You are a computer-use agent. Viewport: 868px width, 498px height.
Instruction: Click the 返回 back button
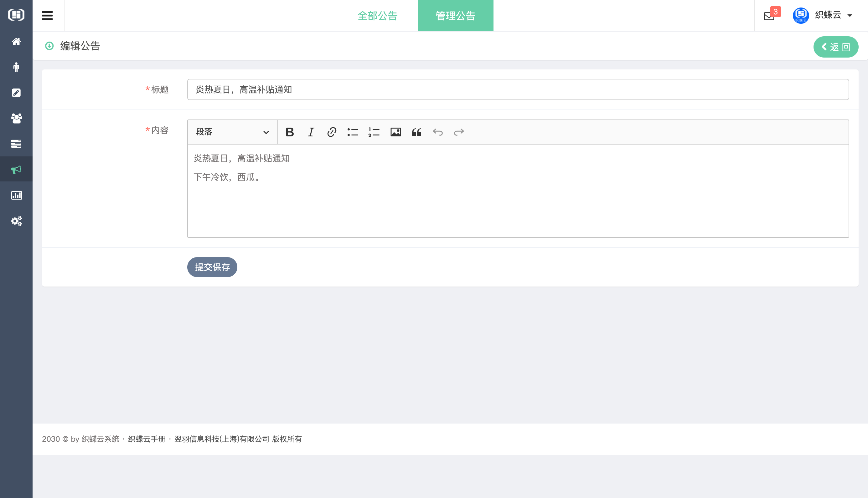(x=836, y=47)
